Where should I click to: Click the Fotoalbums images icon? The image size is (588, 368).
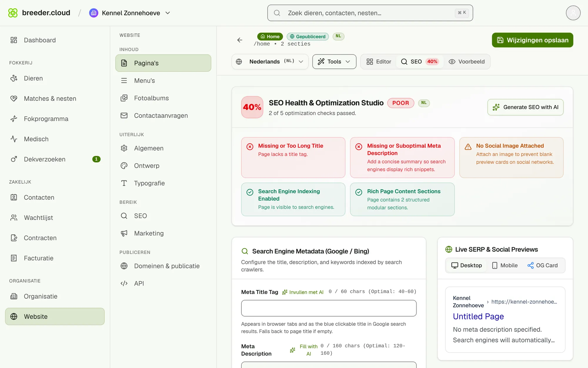(x=124, y=98)
